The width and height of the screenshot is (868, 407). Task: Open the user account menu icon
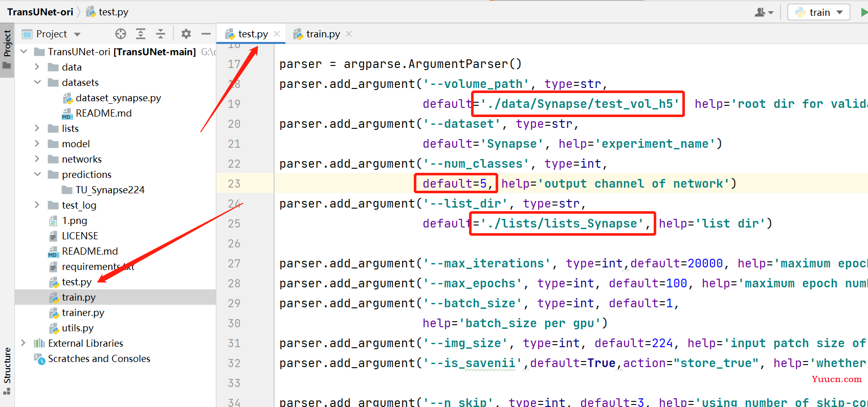[x=764, y=12]
